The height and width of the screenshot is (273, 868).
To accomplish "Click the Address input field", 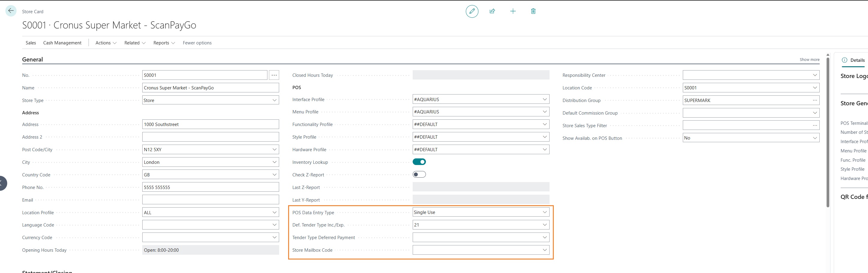I will [211, 124].
